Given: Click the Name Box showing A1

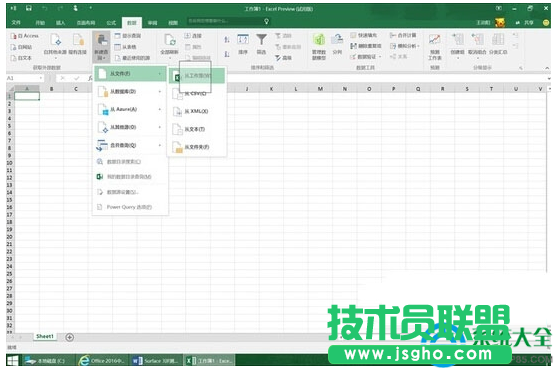Looking at the screenshot, I should [24, 78].
